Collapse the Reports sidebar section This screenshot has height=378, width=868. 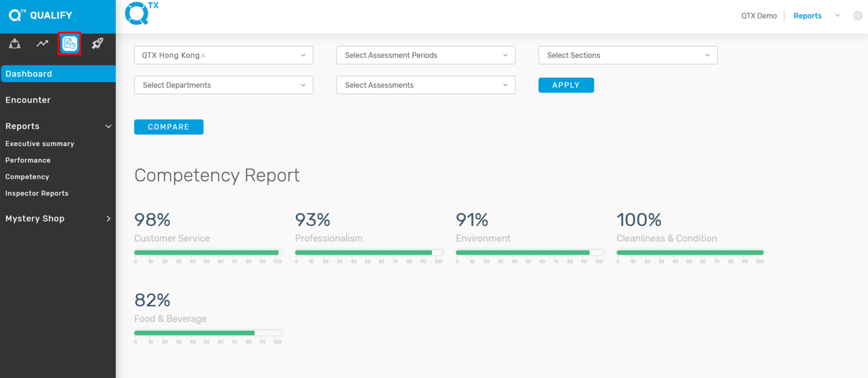coord(108,126)
